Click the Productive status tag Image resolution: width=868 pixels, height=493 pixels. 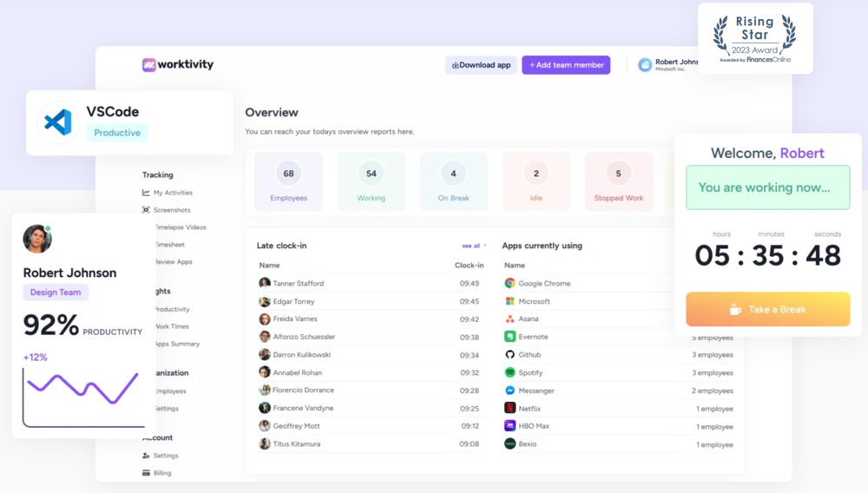(x=117, y=133)
